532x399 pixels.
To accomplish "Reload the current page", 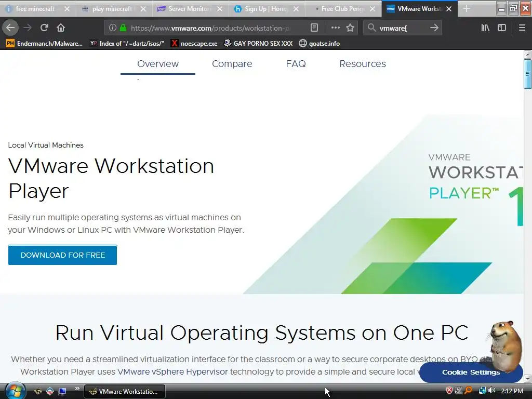I will coord(44,28).
